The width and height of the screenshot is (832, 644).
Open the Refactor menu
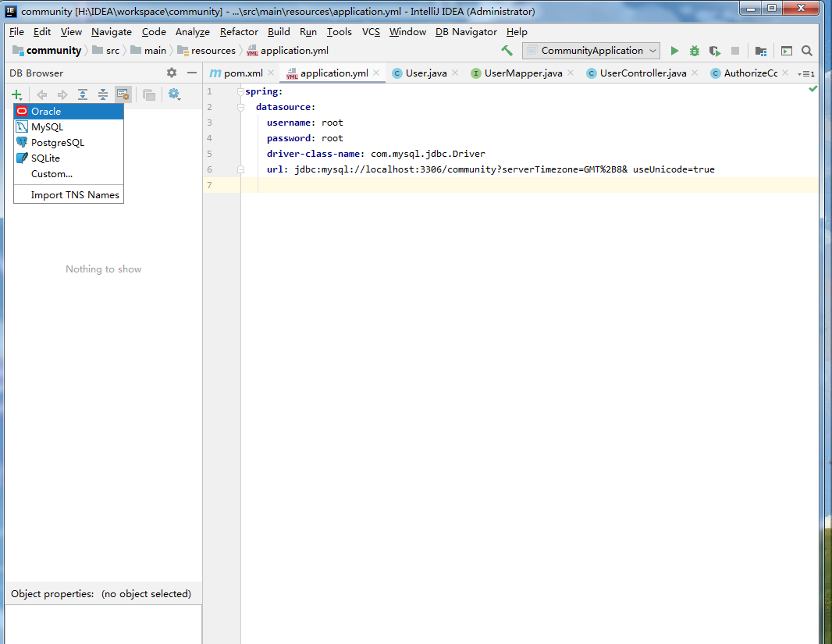(x=239, y=32)
